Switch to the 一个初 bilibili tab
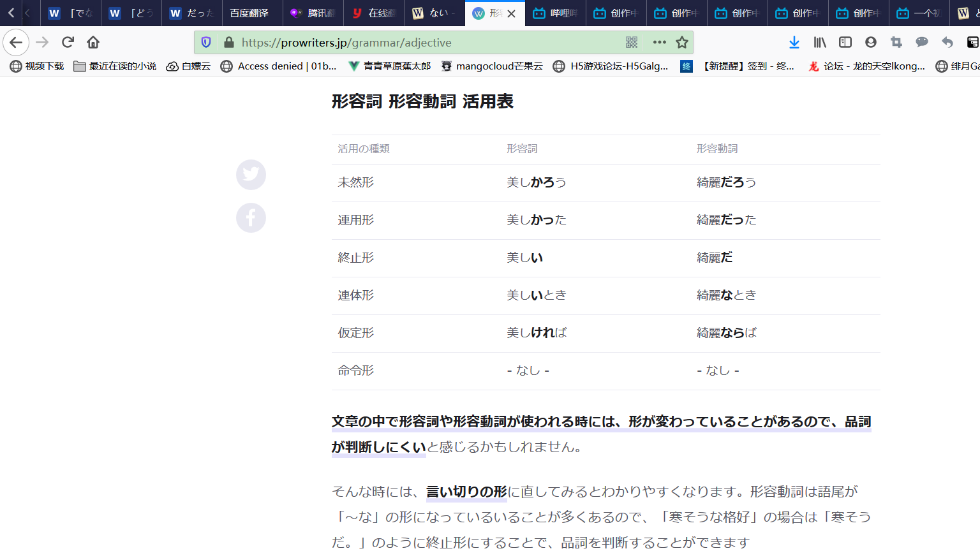 click(x=919, y=13)
